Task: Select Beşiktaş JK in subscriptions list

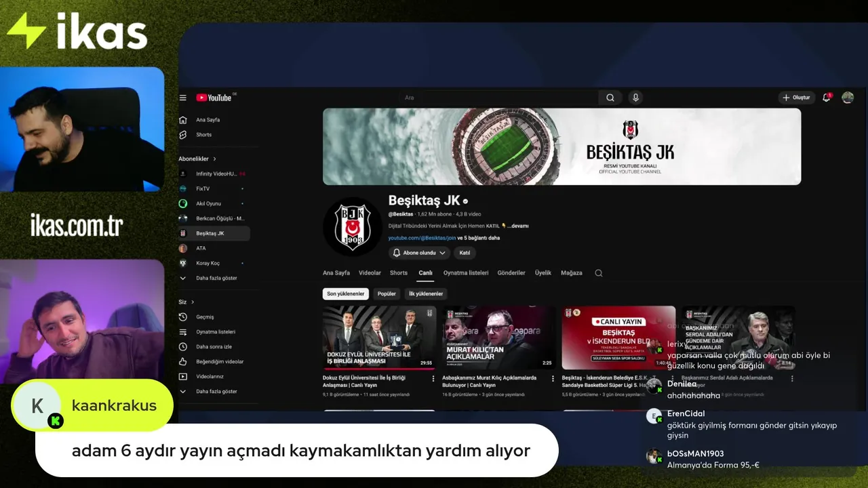Action: 214,233
